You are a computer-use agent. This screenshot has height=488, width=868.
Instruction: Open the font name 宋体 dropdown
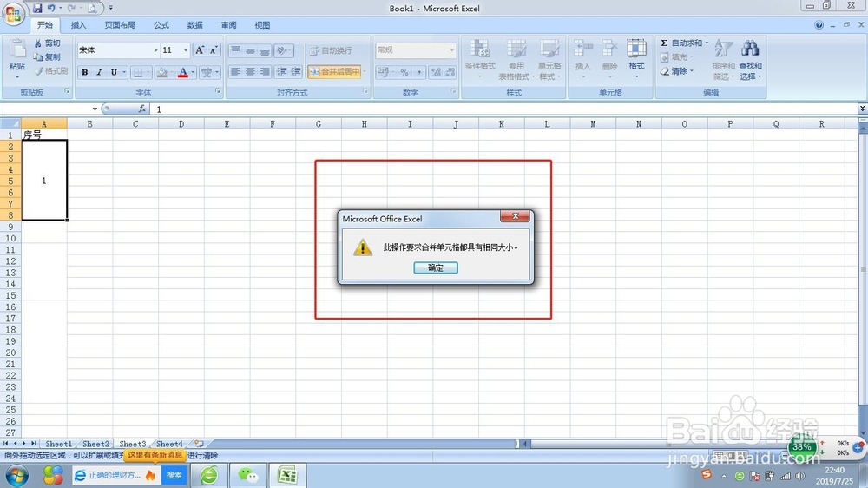point(155,50)
